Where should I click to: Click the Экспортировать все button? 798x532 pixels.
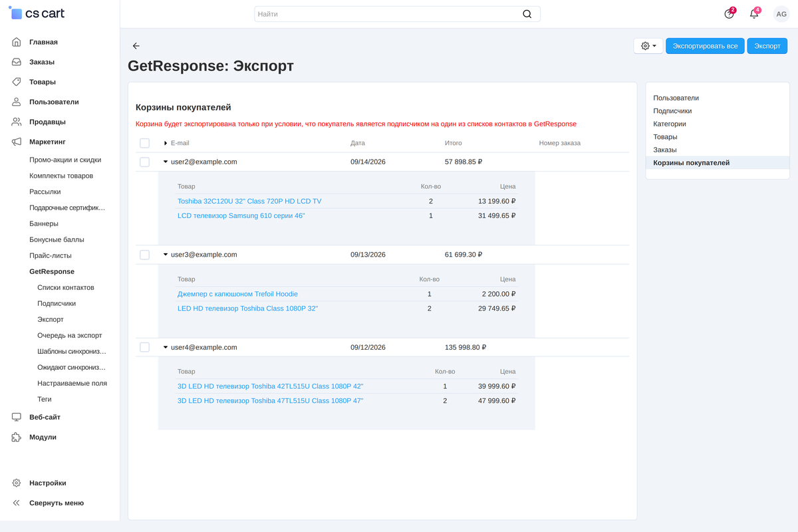pos(705,46)
